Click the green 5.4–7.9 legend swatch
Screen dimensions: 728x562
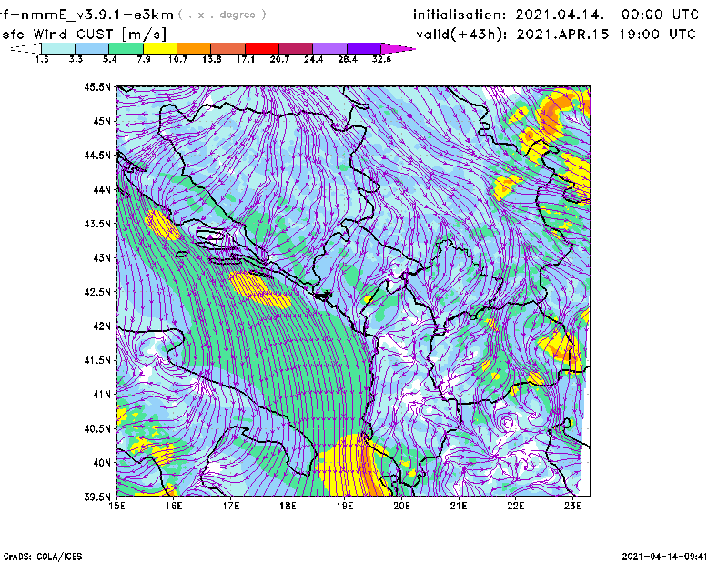point(126,48)
